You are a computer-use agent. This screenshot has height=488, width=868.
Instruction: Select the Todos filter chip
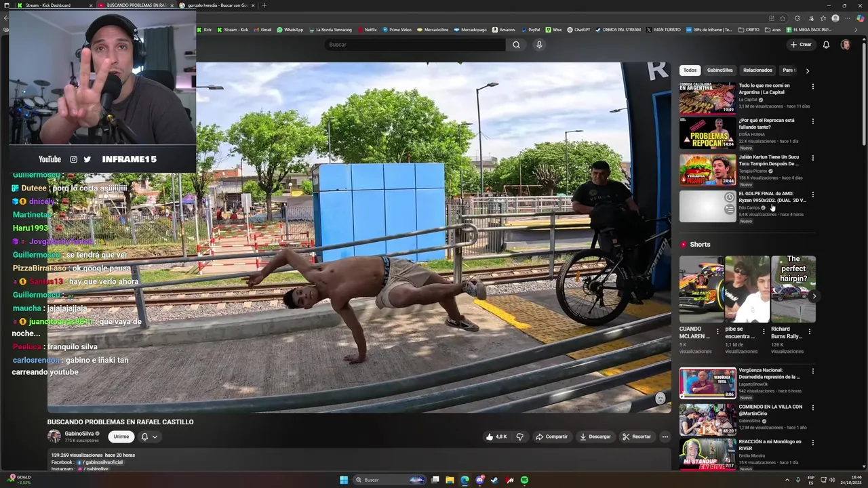point(690,70)
